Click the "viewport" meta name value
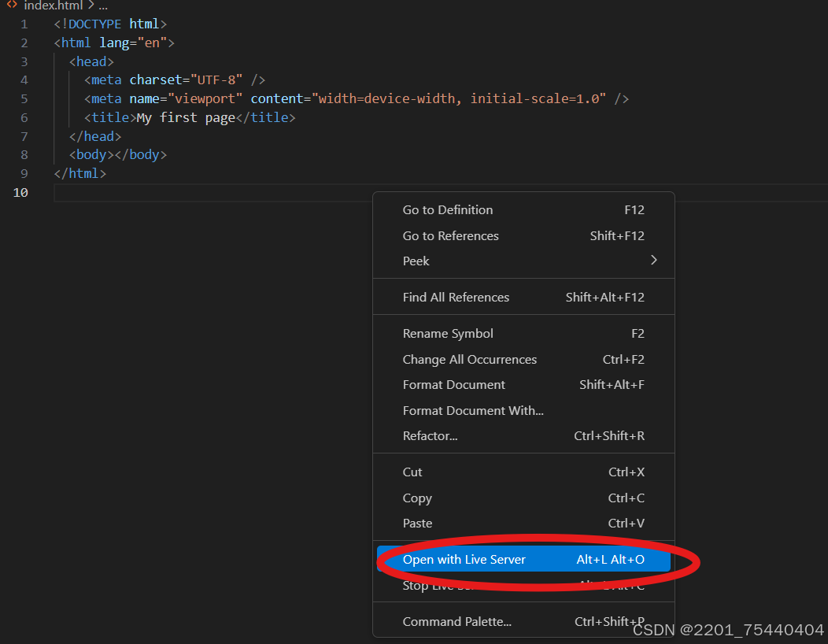Viewport: 828px width, 644px height. coord(205,98)
